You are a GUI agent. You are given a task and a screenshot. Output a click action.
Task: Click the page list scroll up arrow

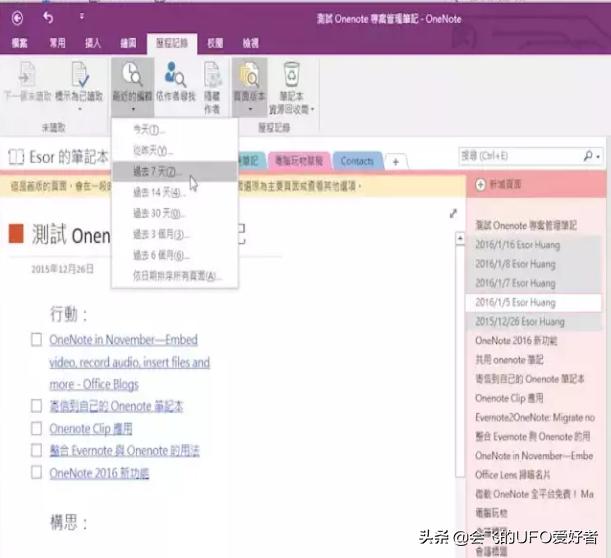(x=460, y=238)
